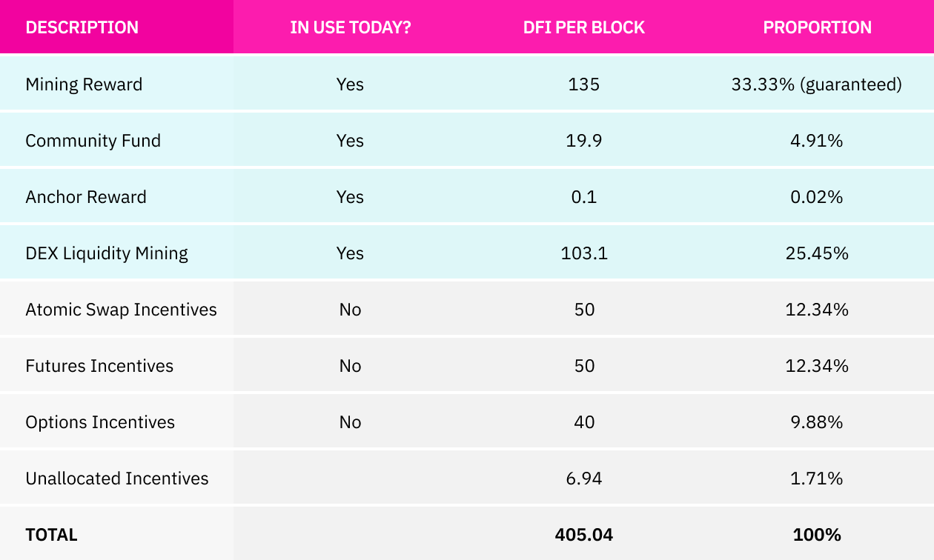Select the IN USE TODAY? column header
934x560 pixels.
[x=350, y=27]
